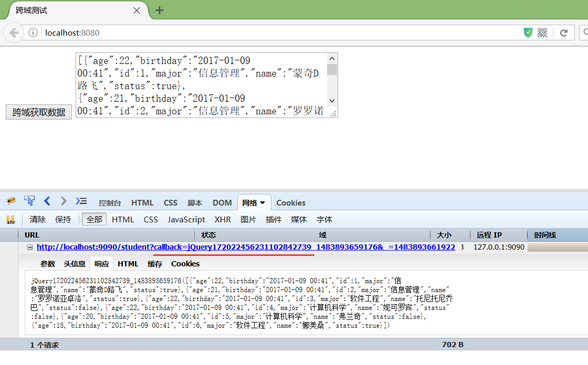Screen dimensions: 588x365
Task: Click inside the JSON result textarea
Action: 202,85
